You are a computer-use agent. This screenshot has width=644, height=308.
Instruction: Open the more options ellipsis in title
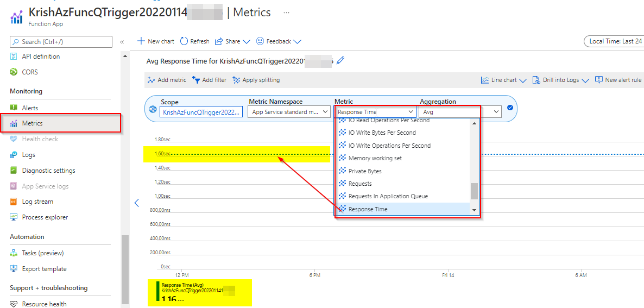click(x=287, y=12)
